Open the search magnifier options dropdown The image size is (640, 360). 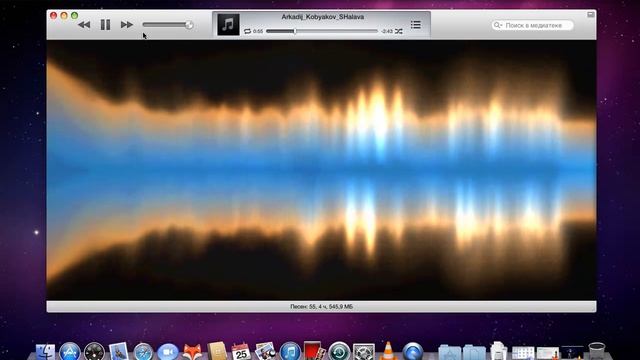pos(498,25)
